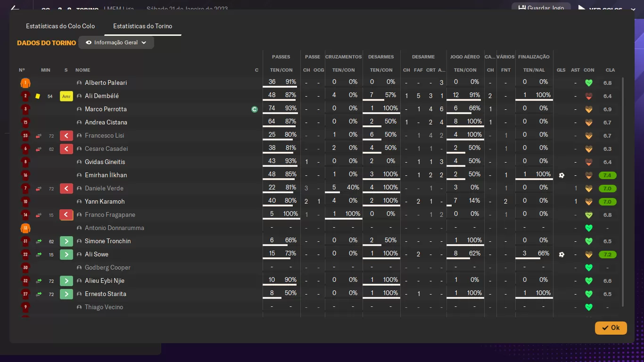
Task: Sort by CRUZAMENTOS column header
Action: point(344,57)
